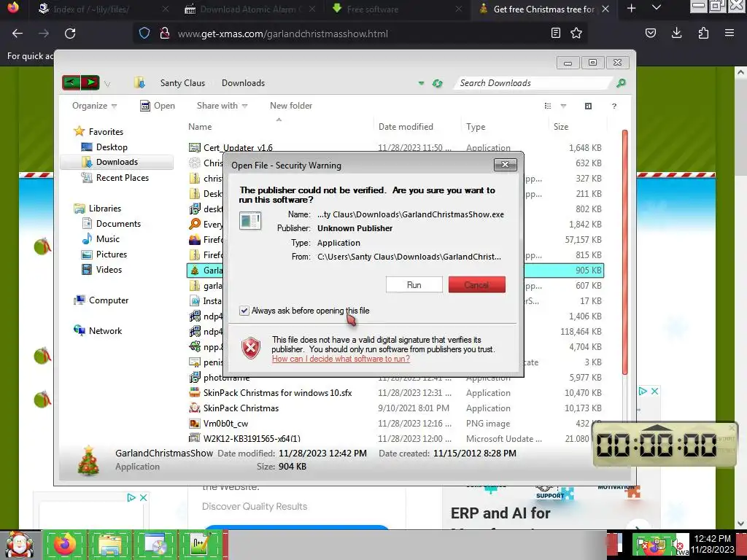Open the Music library
Screen dimensions: 747x560
(x=101, y=238)
